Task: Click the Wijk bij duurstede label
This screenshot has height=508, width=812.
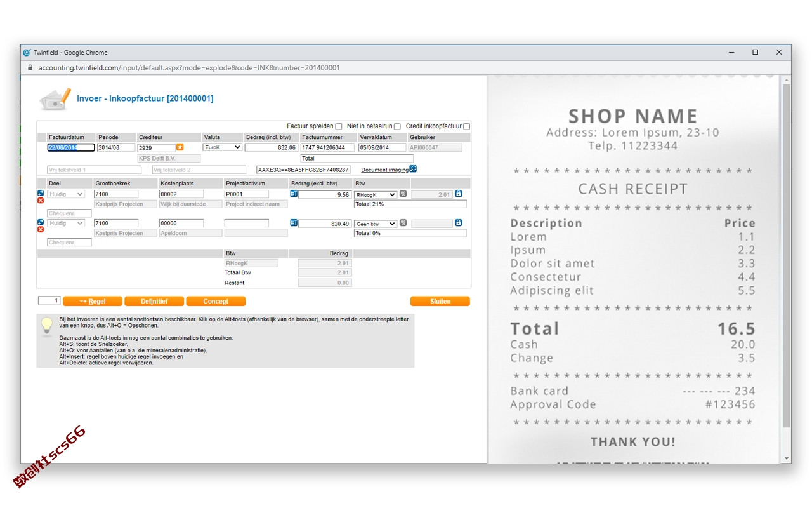Action: 191,204
